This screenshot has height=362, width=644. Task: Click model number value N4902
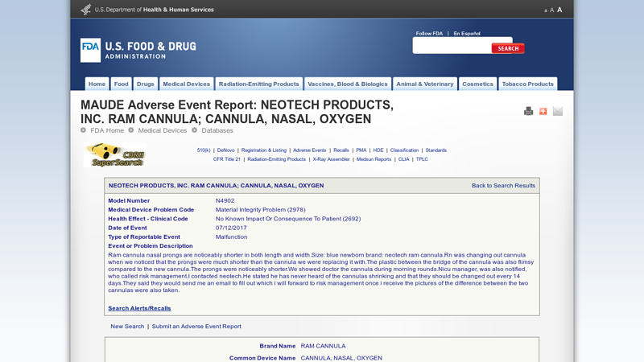tap(225, 200)
